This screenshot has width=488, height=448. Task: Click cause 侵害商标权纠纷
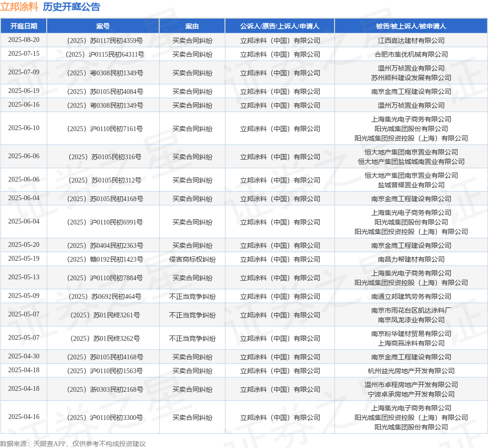(192, 259)
